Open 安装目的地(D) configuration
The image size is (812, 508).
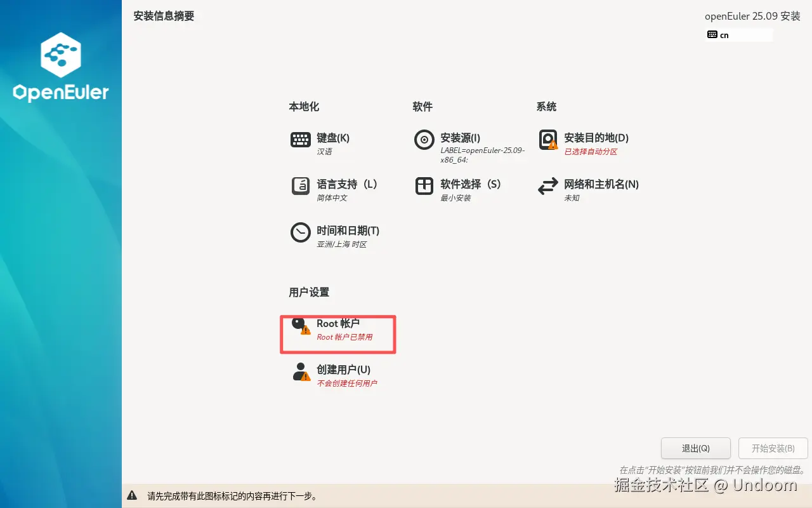pyautogui.click(x=596, y=138)
